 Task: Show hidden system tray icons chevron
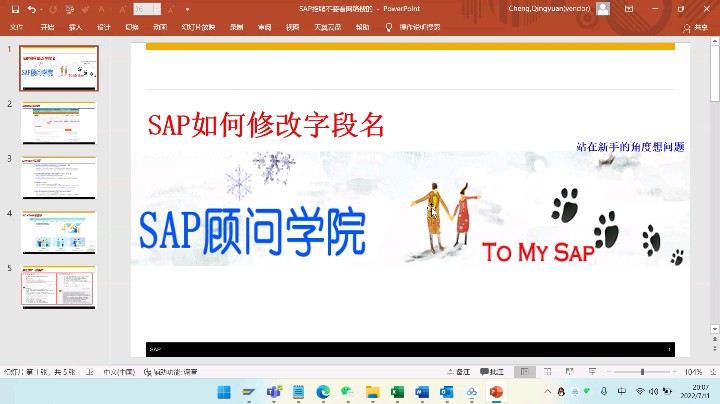pyautogui.click(x=547, y=392)
